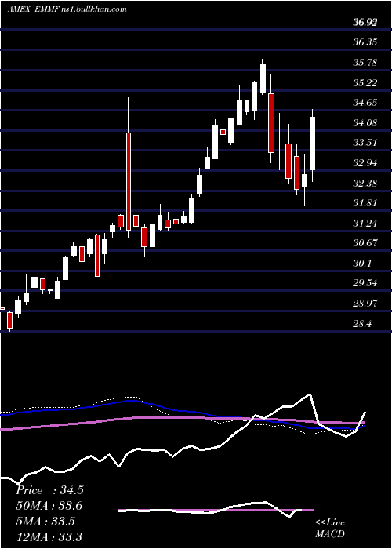This screenshot has width=392, height=549.
Task: Click the 29.54 price axis label
Action: click(365, 283)
